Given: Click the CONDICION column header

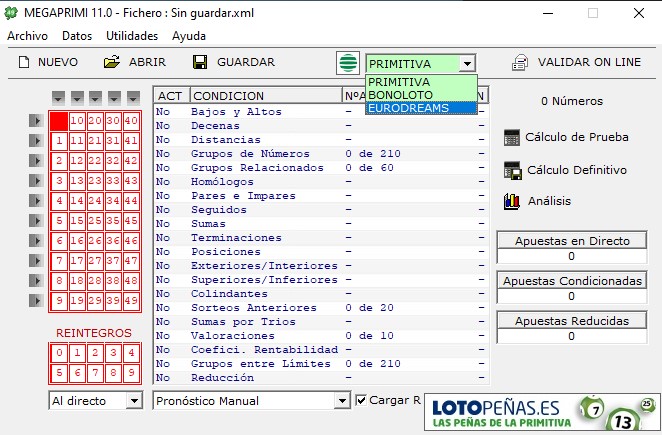Looking at the screenshot, I should point(266,95).
